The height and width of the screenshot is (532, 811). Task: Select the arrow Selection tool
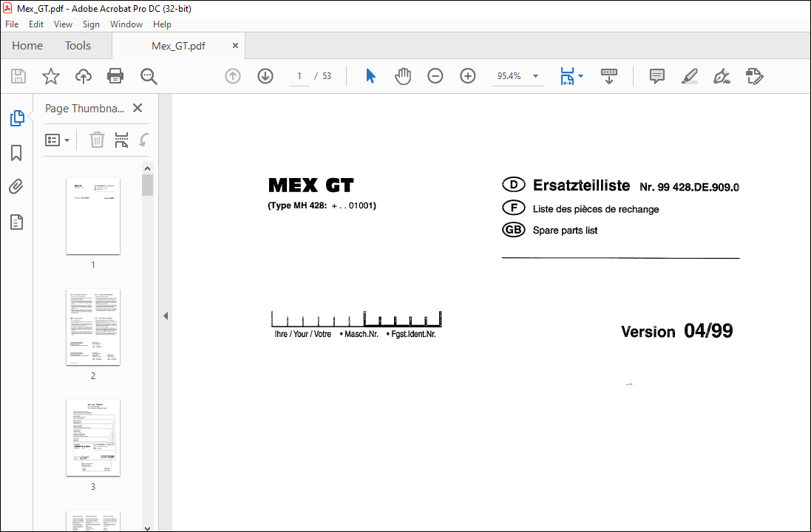pyautogui.click(x=370, y=76)
